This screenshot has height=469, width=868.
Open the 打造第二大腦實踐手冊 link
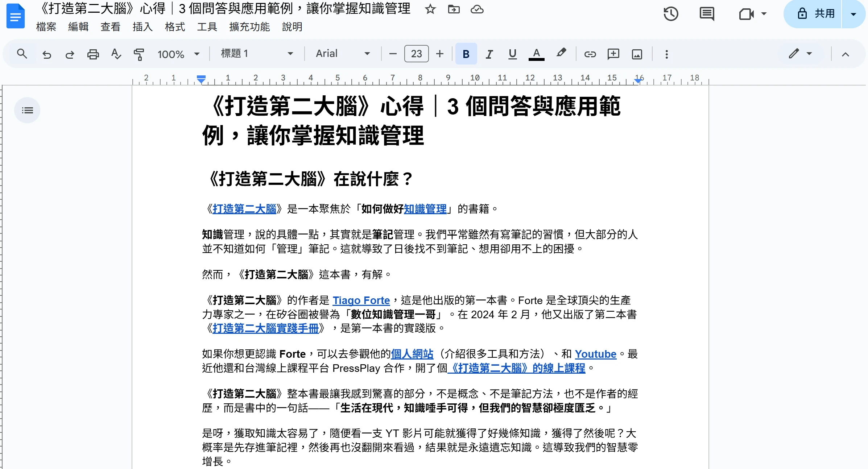tap(265, 328)
